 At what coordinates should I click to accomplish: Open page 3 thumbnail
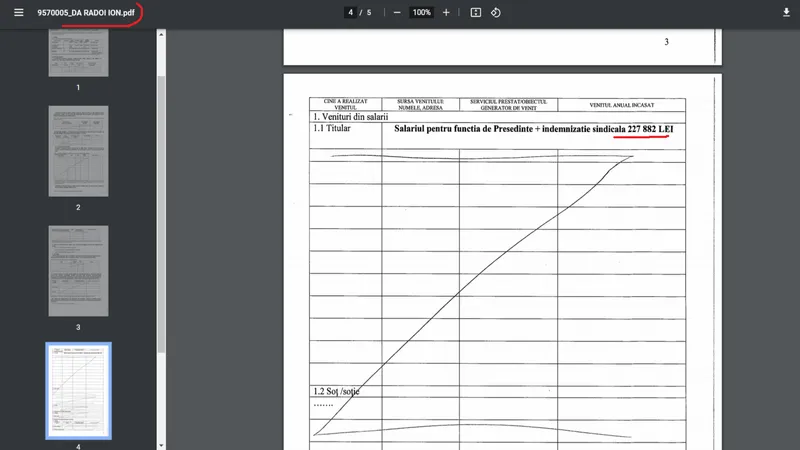click(x=78, y=271)
